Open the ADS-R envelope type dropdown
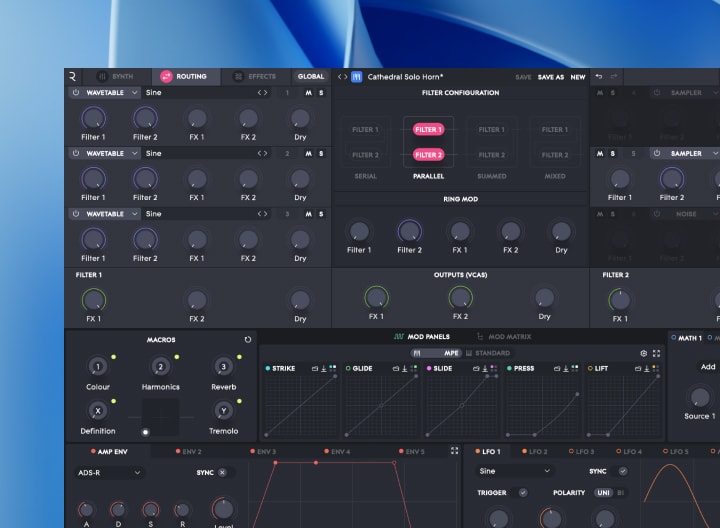Viewport: 720px width, 528px height. [x=108, y=472]
